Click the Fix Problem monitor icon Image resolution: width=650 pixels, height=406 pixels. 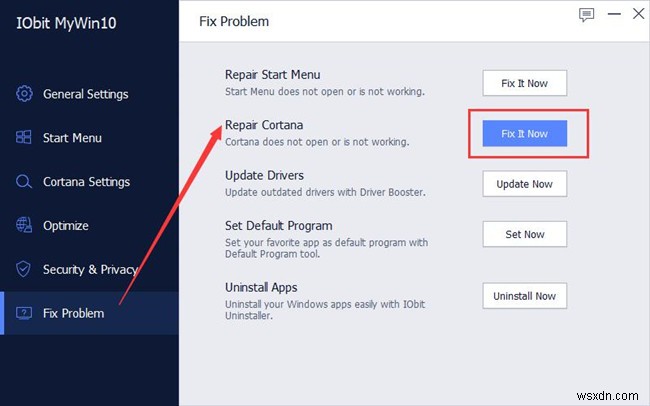coord(24,313)
